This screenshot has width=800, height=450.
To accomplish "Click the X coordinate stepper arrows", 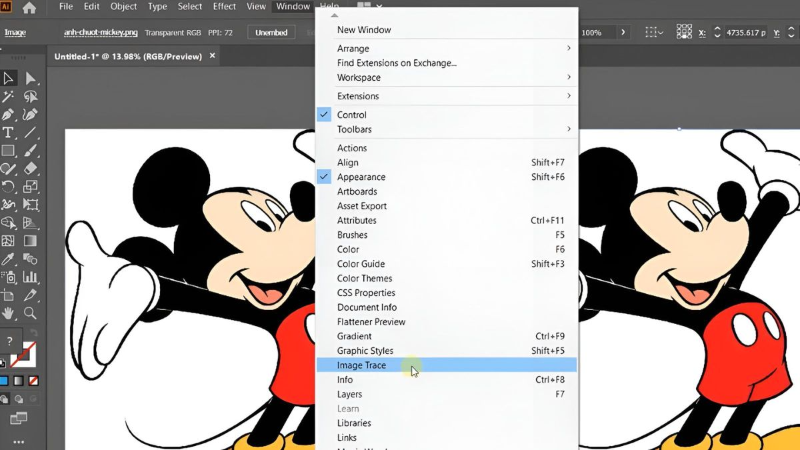I will (717, 32).
